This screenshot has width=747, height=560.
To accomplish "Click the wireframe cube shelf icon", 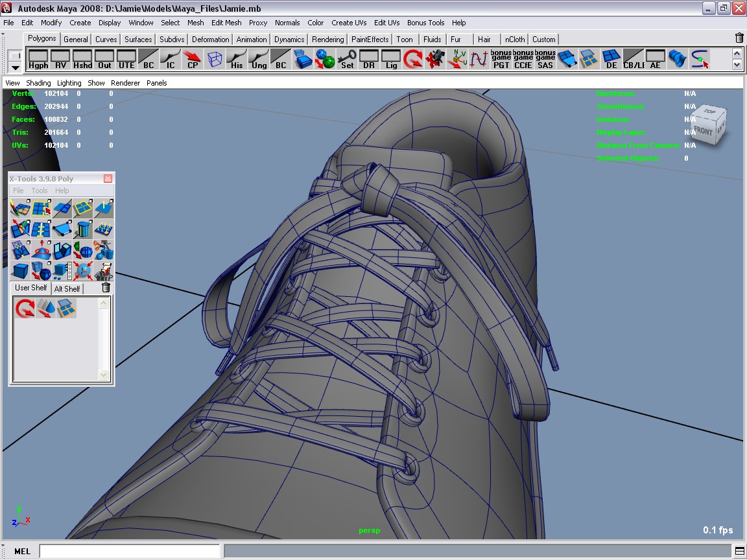I will pyautogui.click(x=215, y=60).
